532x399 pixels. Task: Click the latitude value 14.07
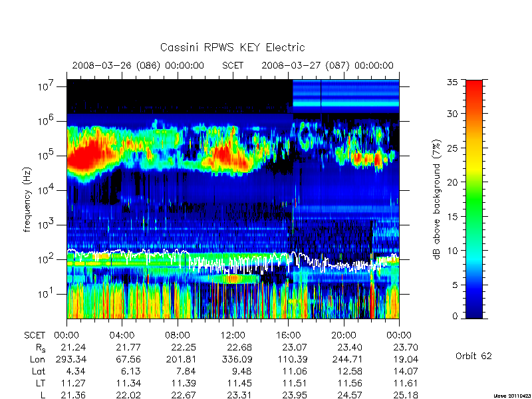(x=406, y=371)
